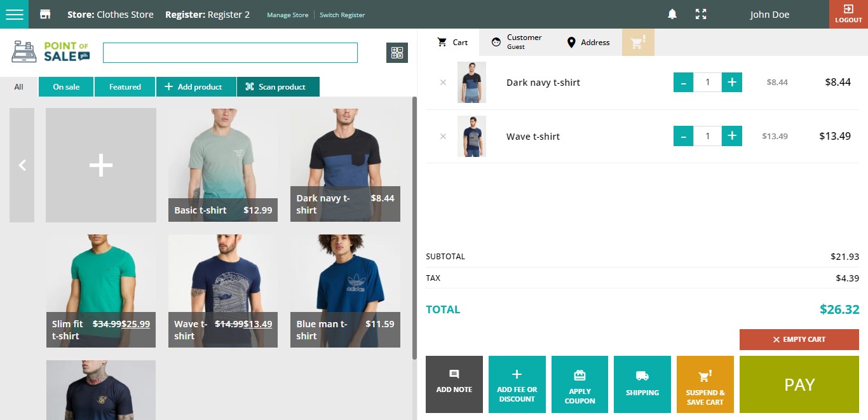
Task: Go back with left chevron arrow
Action: [22, 165]
